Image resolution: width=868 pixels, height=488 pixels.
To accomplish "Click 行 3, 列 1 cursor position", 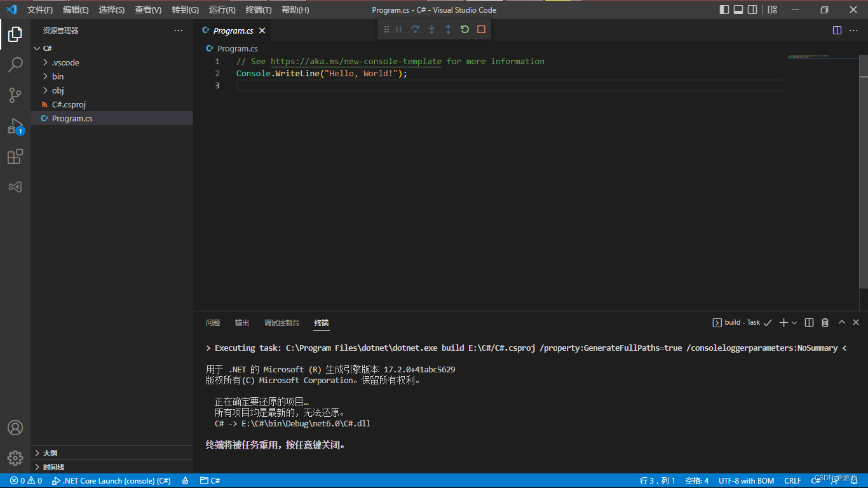I will [x=657, y=481].
